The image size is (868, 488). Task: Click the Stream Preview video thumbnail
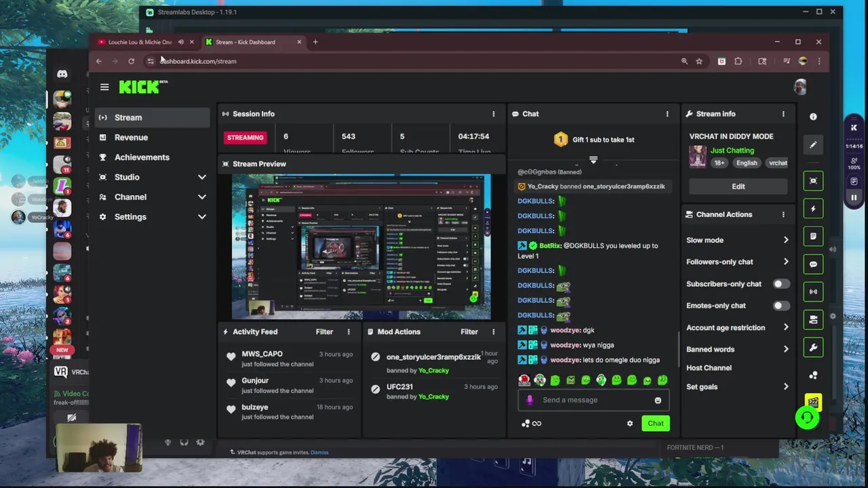click(x=361, y=247)
